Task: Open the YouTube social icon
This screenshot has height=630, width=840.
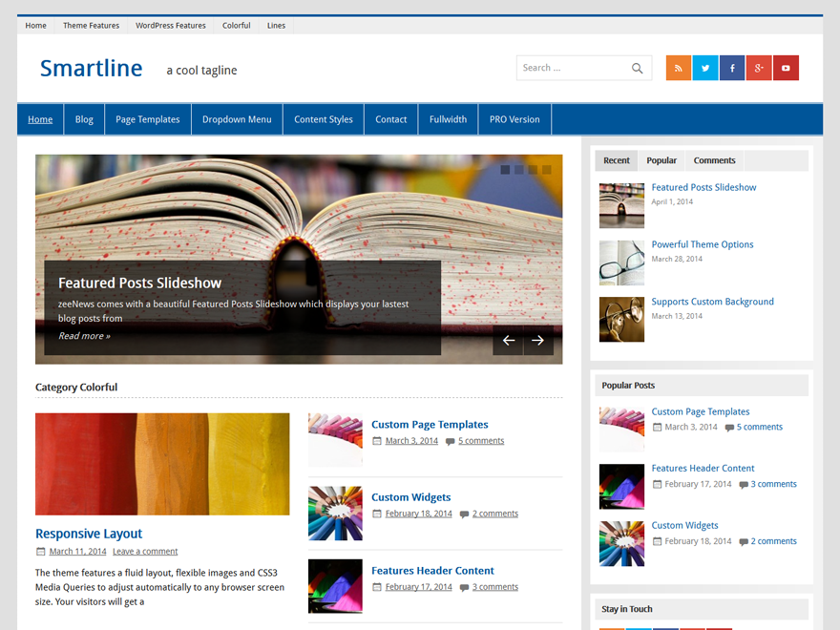Action: click(786, 68)
